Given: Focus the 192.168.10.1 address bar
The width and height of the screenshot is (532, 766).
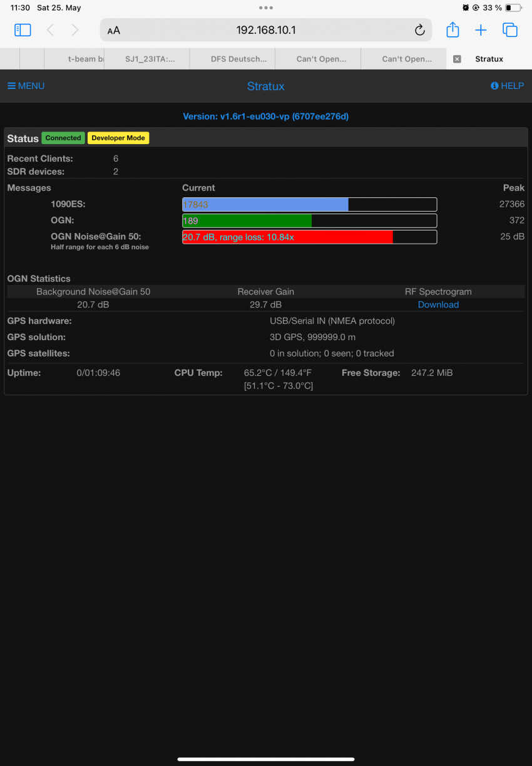Looking at the screenshot, I should coord(266,30).
